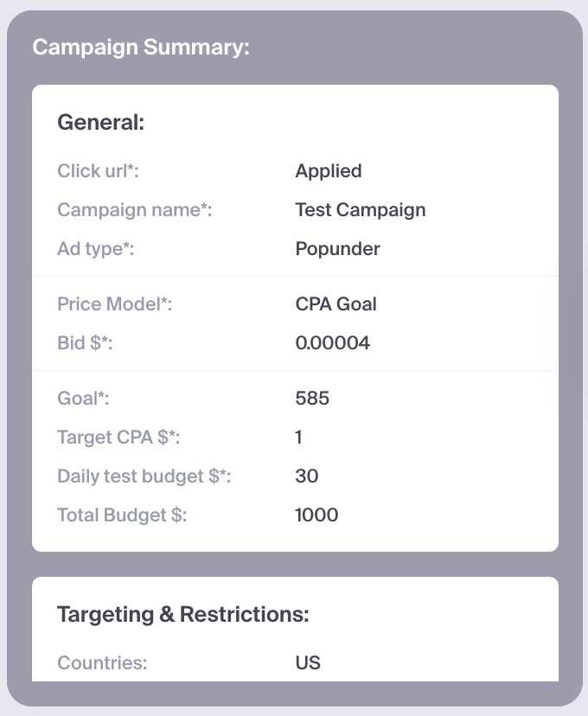The width and height of the screenshot is (588, 716).
Task: Click the Campaign name label
Action: click(135, 210)
